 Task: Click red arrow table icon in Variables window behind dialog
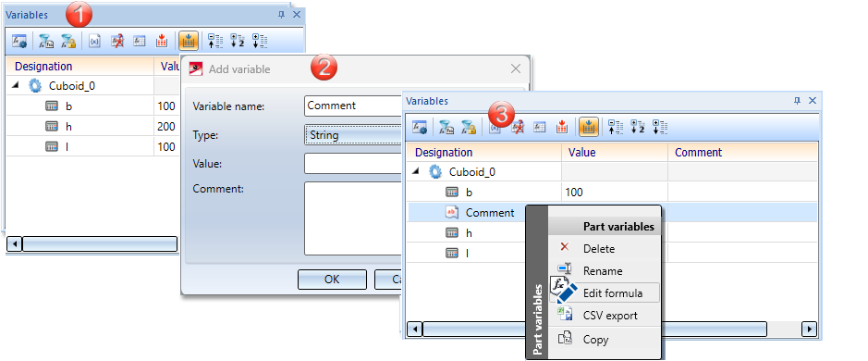[162, 41]
